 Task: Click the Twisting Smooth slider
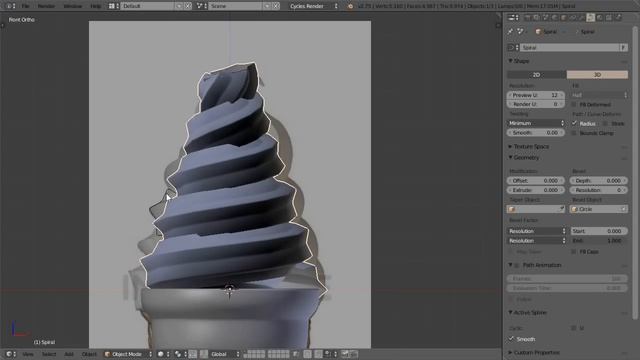pos(536,133)
